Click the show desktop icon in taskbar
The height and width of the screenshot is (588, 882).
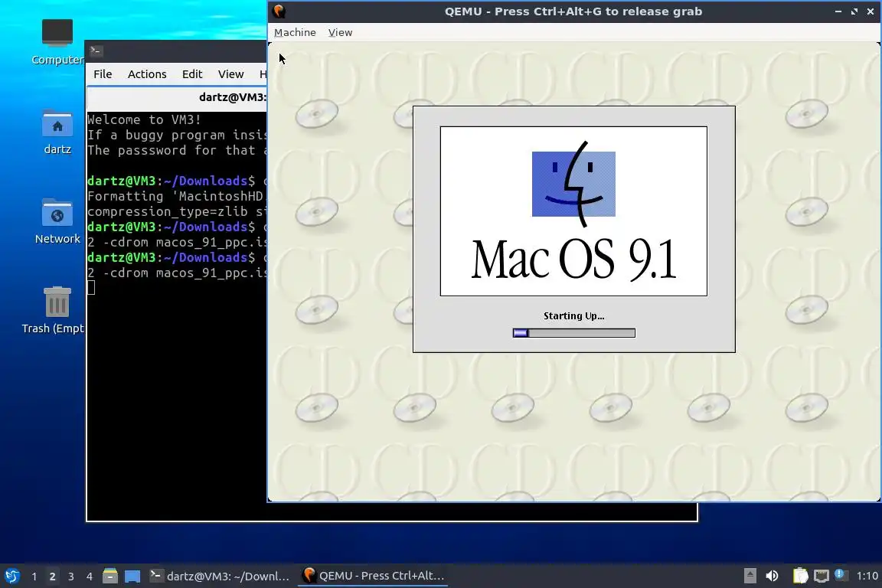[132, 576]
